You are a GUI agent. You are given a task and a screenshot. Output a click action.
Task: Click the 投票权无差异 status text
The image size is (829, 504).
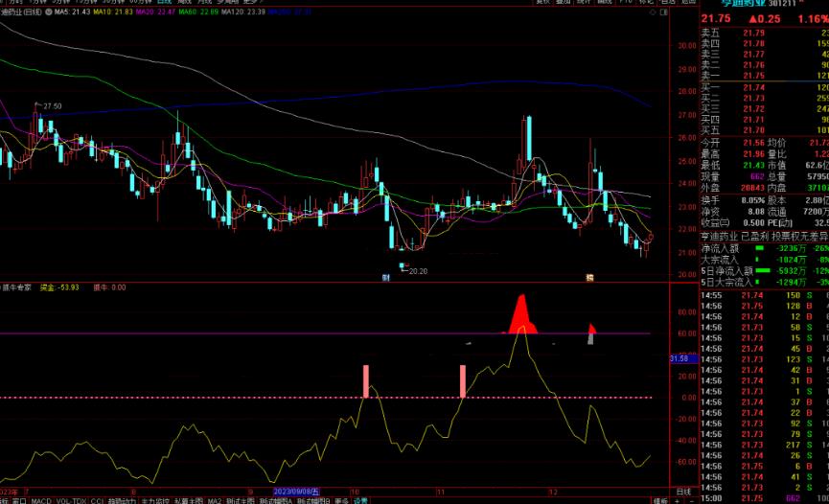(800, 237)
